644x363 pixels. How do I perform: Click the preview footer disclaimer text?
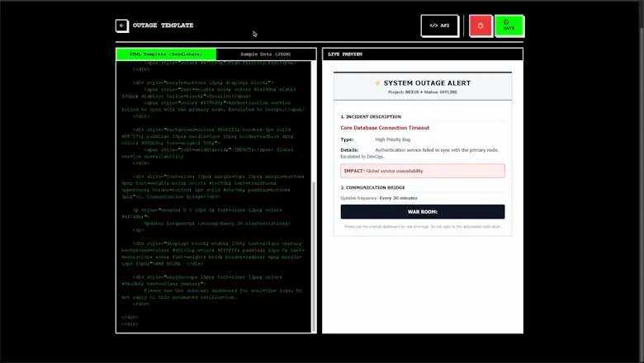click(422, 227)
